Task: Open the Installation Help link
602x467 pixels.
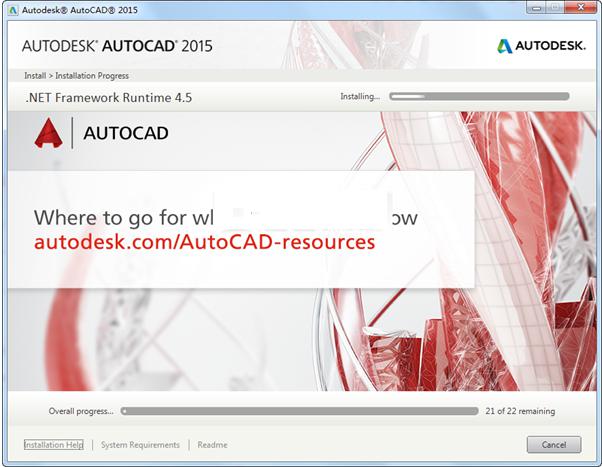Action: 54,445
